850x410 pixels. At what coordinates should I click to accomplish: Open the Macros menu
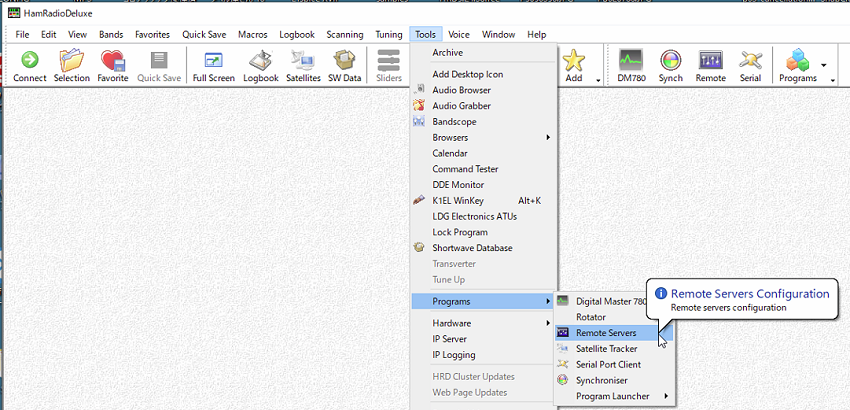pos(253,34)
